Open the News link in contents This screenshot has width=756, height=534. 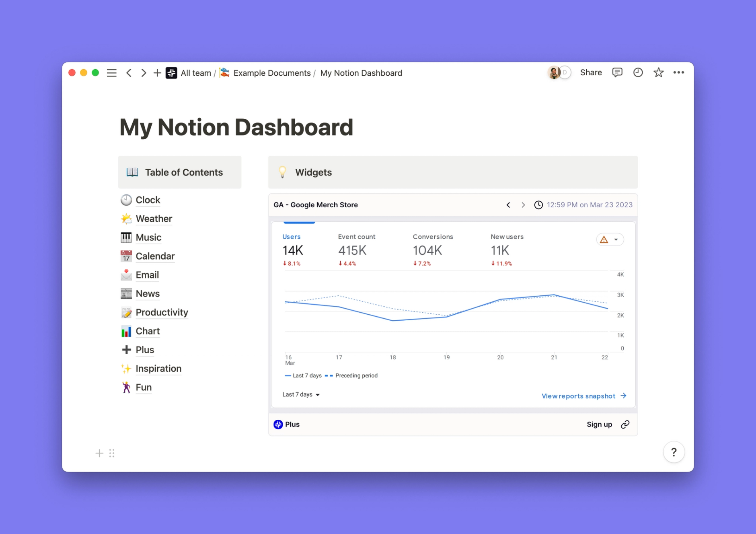tap(148, 294)
